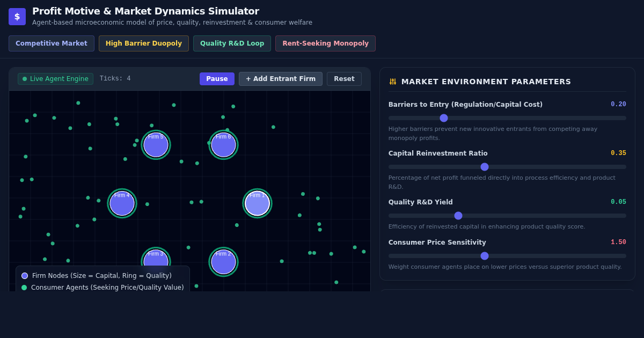Click the Add Entrant Firm button
644x338 pixels.
[x=281, y=79]
